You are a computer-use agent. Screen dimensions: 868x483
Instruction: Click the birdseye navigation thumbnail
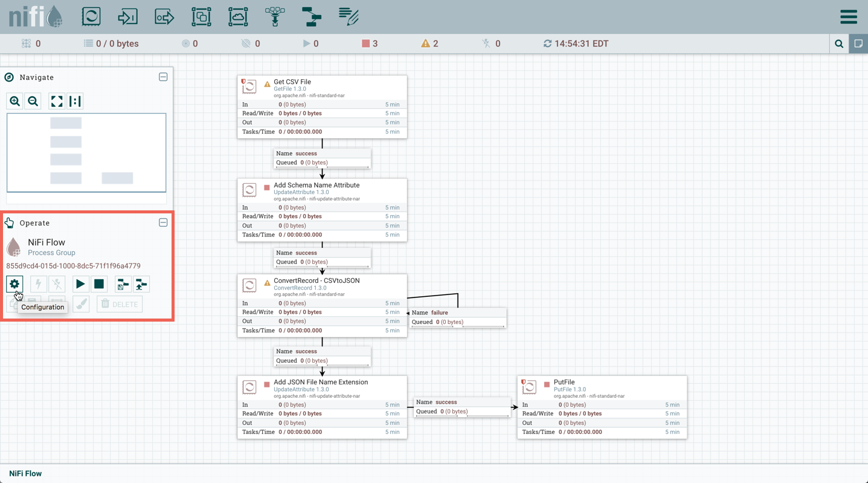(x=86, y=152)
